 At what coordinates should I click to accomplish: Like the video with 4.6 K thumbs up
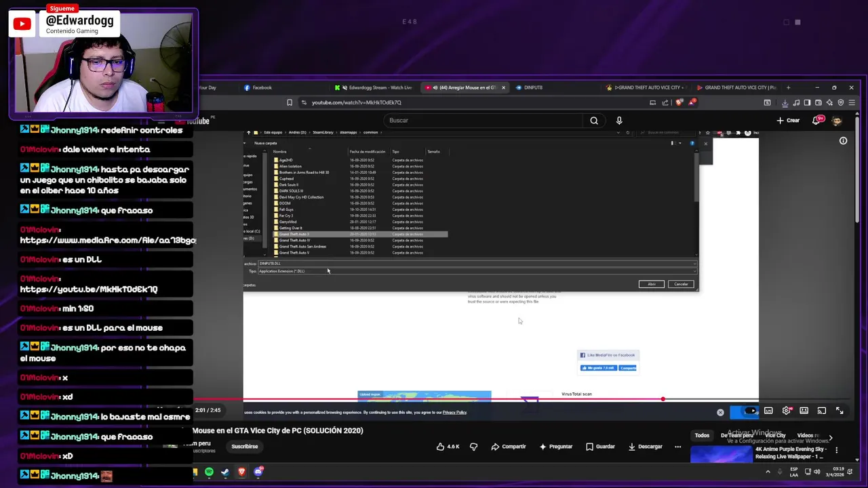pos(449,447)
